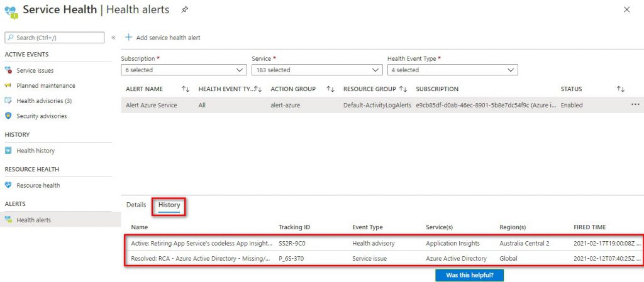This screenshot has height=282, width=644.
Task: Open the Alert Azure Service row's ellipsis menu
Action: [635, 105]
